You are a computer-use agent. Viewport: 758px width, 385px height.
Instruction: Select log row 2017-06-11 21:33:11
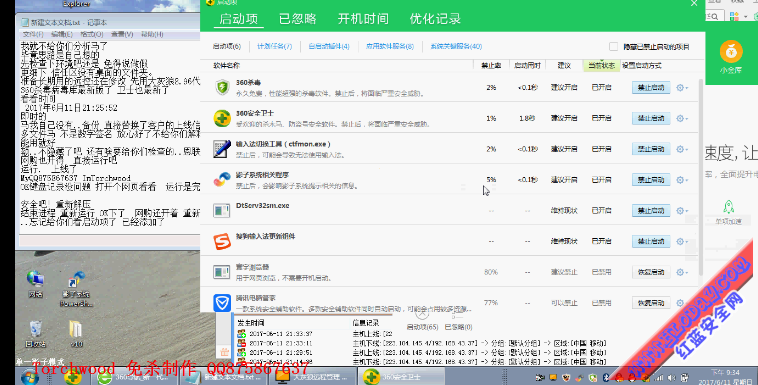[421, 343]
